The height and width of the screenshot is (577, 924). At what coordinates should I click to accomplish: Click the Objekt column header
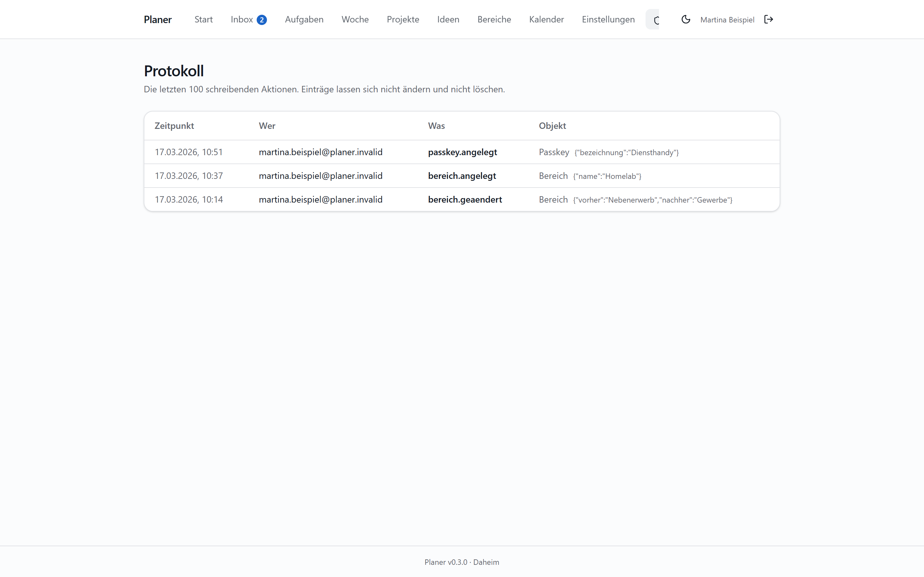(552, 126)
